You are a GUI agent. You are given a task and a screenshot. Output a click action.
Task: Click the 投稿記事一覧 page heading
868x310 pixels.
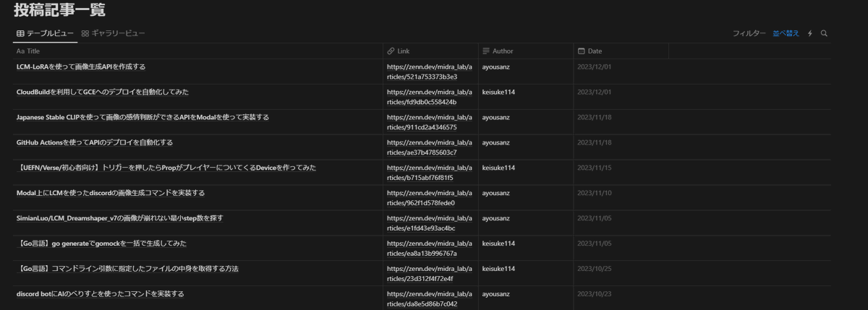59,10
